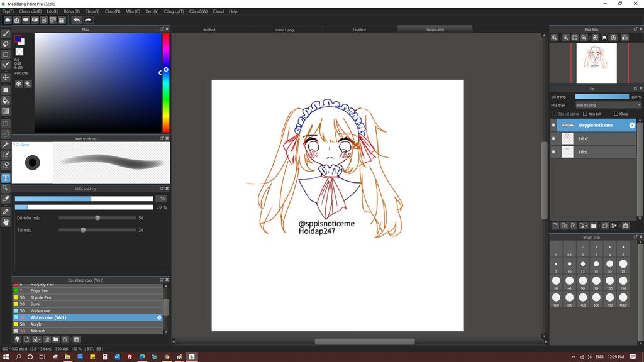
Task: Click the horizontal canvas scrollbar
Action: pyautogui.click(x=365, y=341)
